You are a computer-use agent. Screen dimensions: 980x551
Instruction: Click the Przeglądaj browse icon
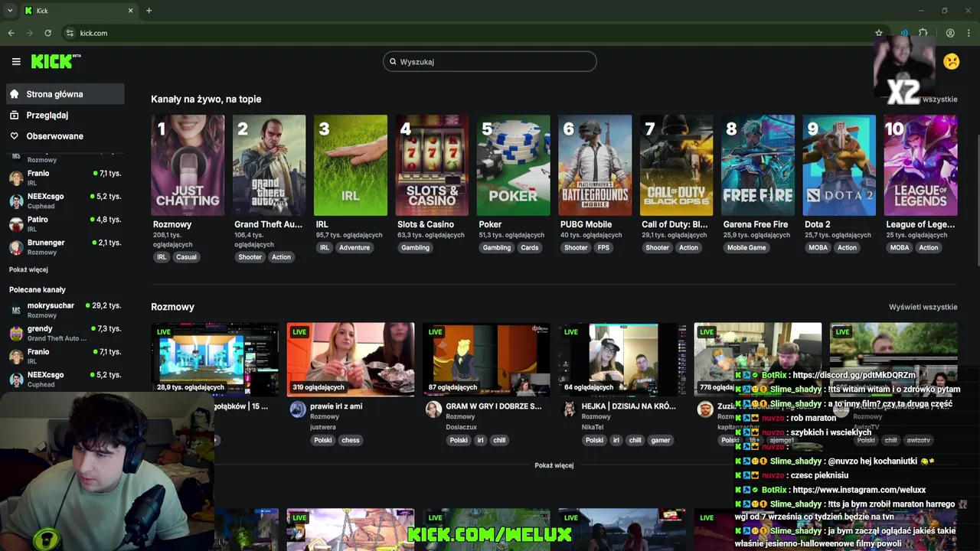coord(14,115)
